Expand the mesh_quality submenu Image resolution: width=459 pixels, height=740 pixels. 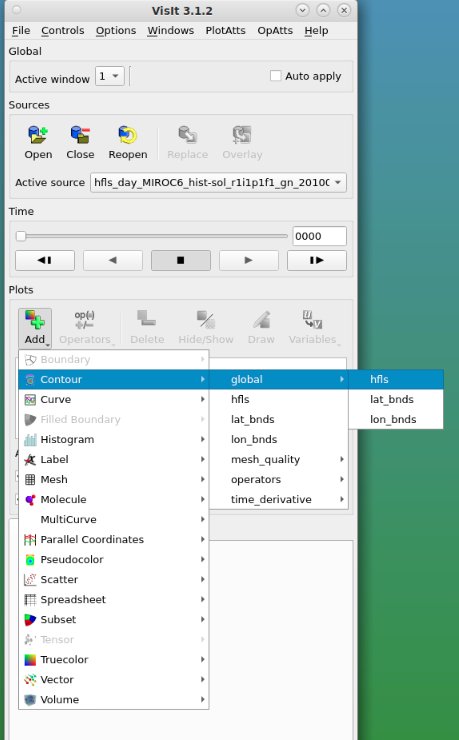[x=278, y=460]
